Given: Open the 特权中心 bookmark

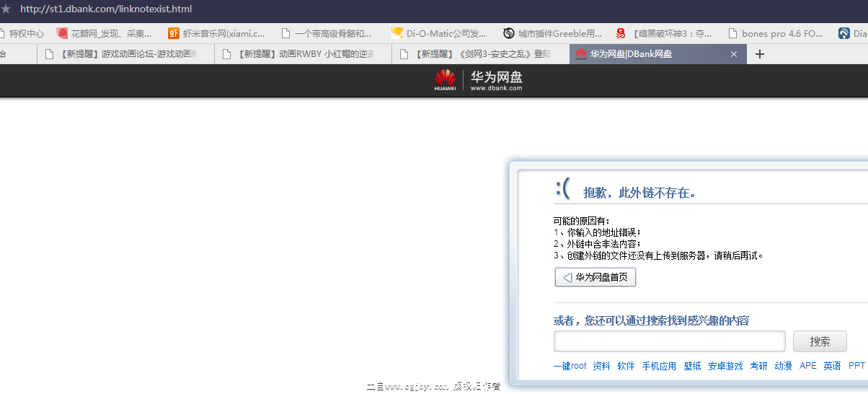Looking at the screenshot, I should [22, 33].
